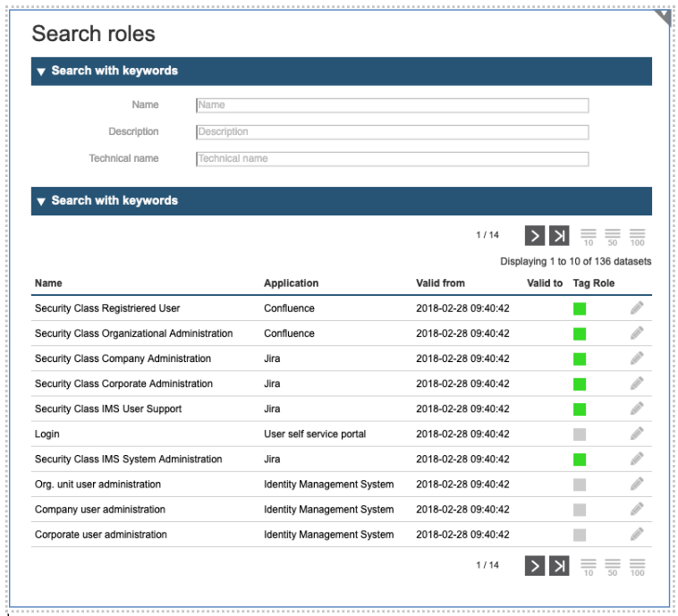Select 'Security Class Organizational Administration' name cell
678x616 pixels.
(x=133, y=333)
